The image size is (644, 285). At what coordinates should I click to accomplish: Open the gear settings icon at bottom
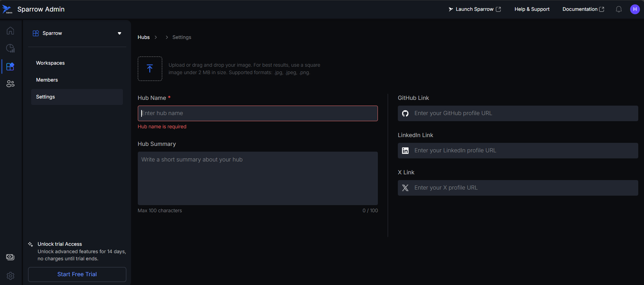(10, 276)
